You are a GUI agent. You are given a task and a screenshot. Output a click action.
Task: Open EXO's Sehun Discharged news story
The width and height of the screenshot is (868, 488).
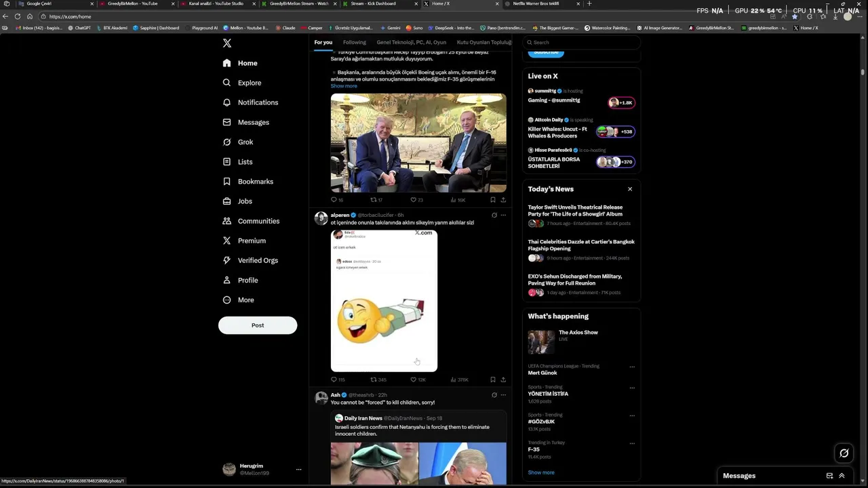point(580,285)
